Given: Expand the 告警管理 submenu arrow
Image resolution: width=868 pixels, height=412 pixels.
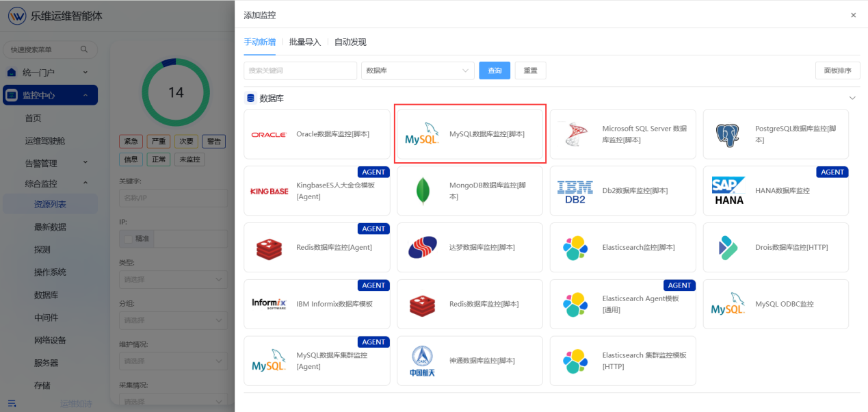Looking at the screenshot, I should click(x=86, y=163).
